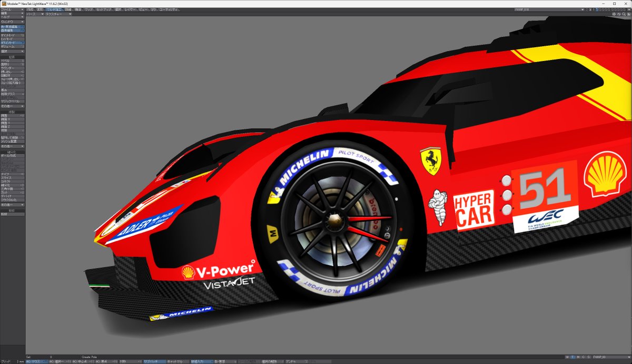
Task: Click the 鏡面 X button
Action: [x=13, y=119]
